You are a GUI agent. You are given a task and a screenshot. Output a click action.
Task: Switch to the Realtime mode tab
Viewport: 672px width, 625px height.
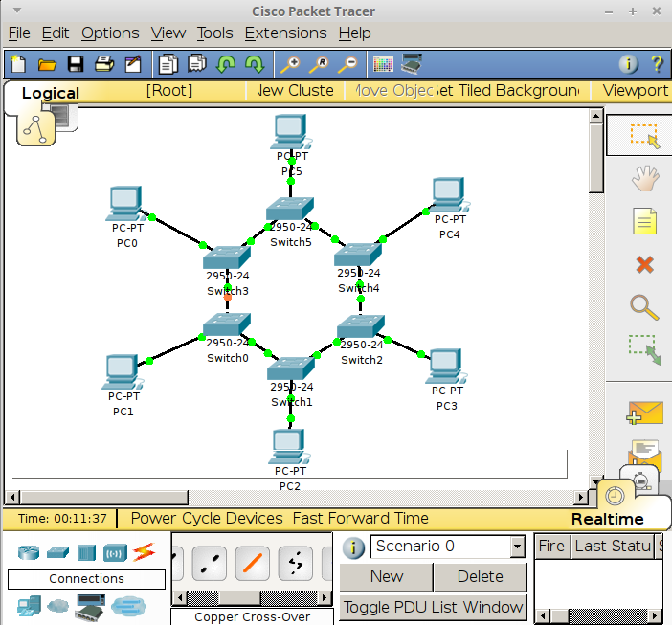pos(607,519)
